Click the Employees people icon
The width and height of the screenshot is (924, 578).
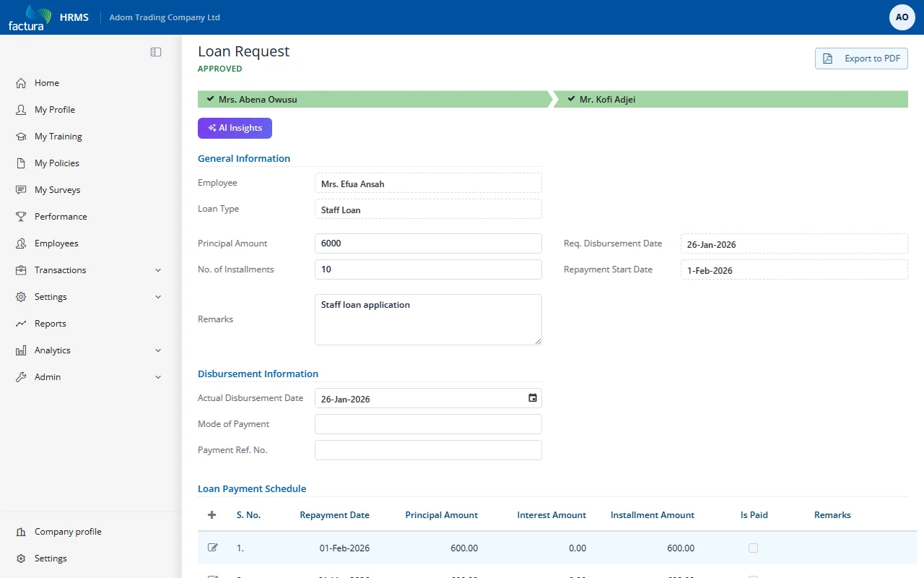point(21,243)
